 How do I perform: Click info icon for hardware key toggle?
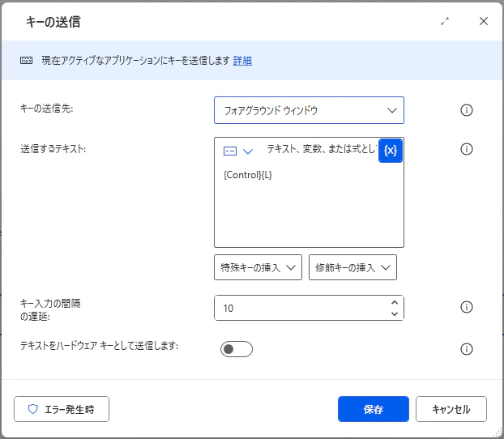(x=467, y=349)
